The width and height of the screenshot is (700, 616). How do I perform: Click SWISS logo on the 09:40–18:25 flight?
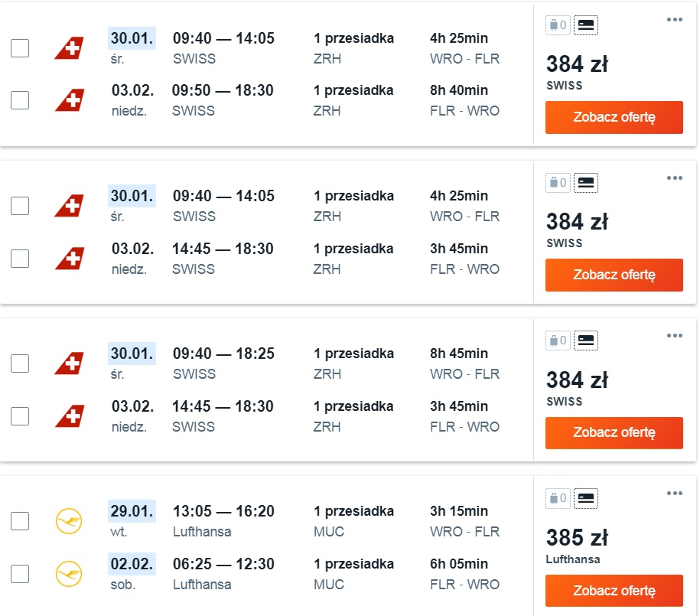pos(70,363)
